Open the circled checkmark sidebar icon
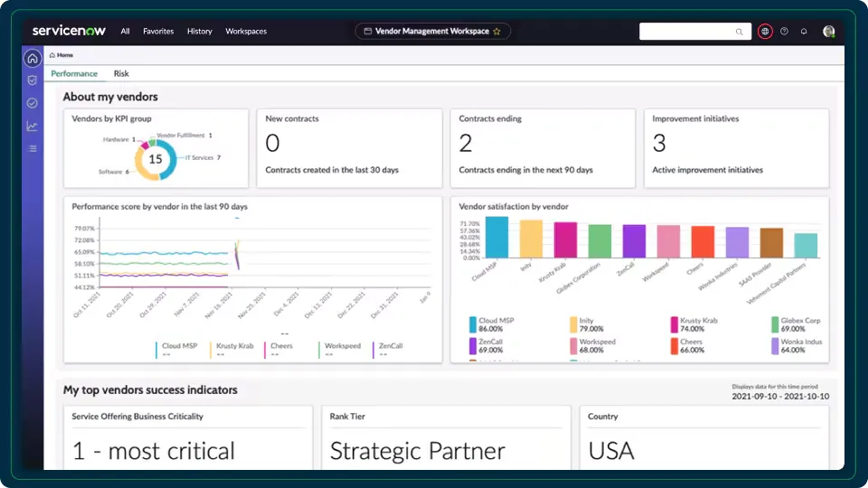 pyautogui.click(x=33, y=103)
